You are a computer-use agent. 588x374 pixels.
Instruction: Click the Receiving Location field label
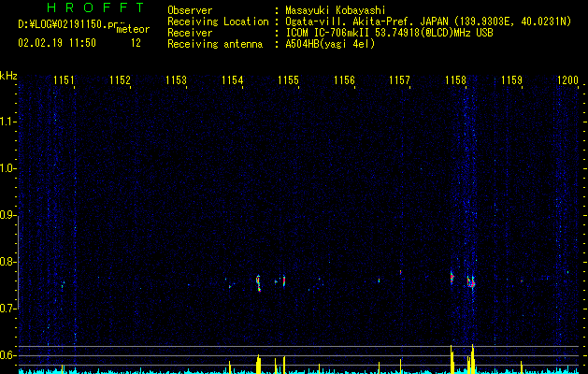pyautogui.click(x=218, y=22)
